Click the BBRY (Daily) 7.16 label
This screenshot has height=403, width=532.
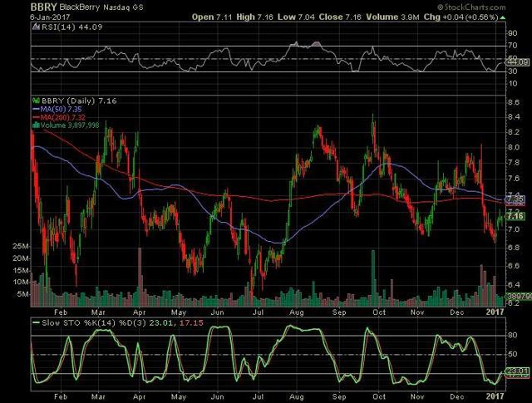[x=79, y=101]
